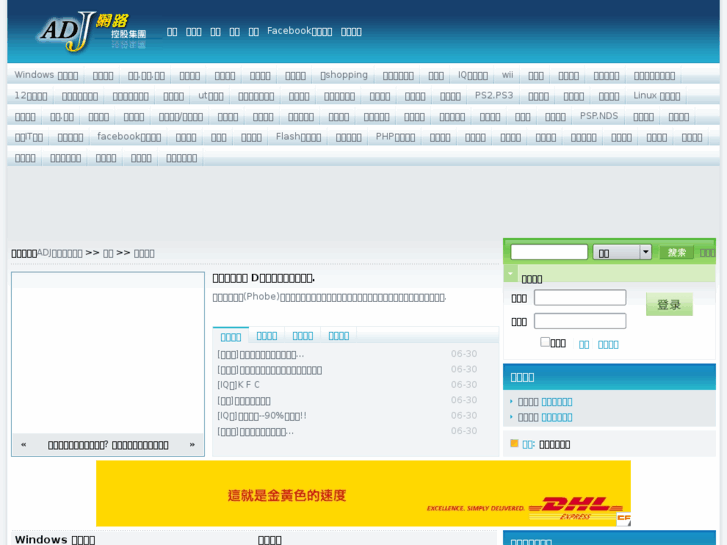Open the PSP.NDS category link

[599, 116]
